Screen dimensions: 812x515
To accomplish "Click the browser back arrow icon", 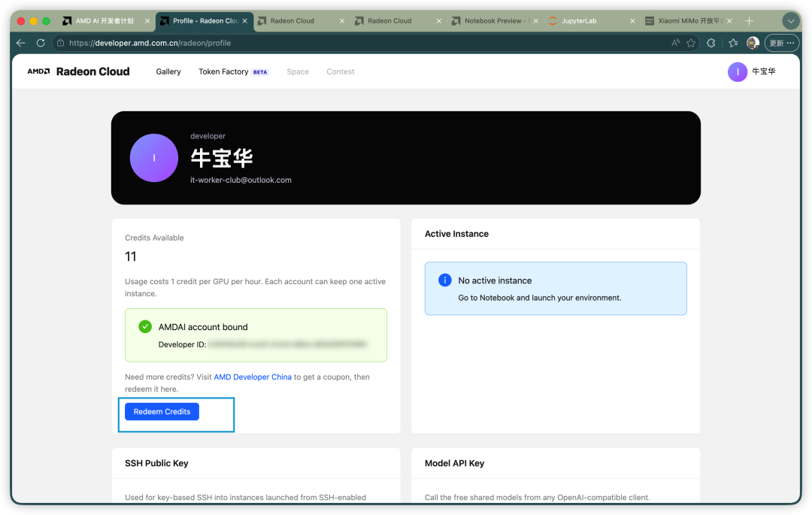I will (x=21, y=43).
